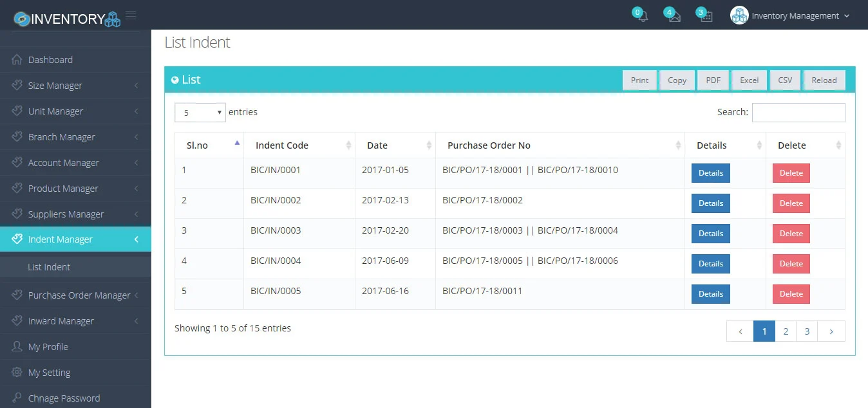Expand the Branch Manager chevron
Screen dimensions: 868x408
pos(137,137)
